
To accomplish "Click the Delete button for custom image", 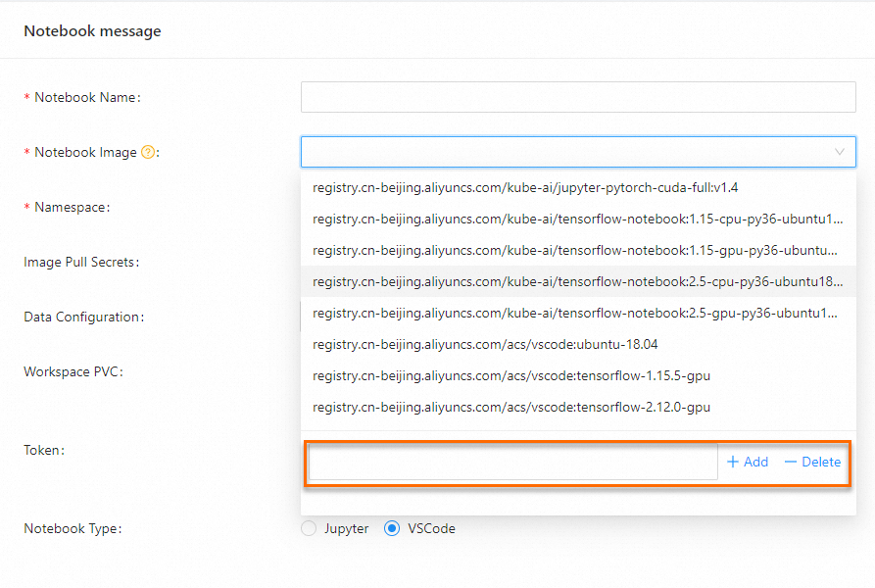I will 812,462.
